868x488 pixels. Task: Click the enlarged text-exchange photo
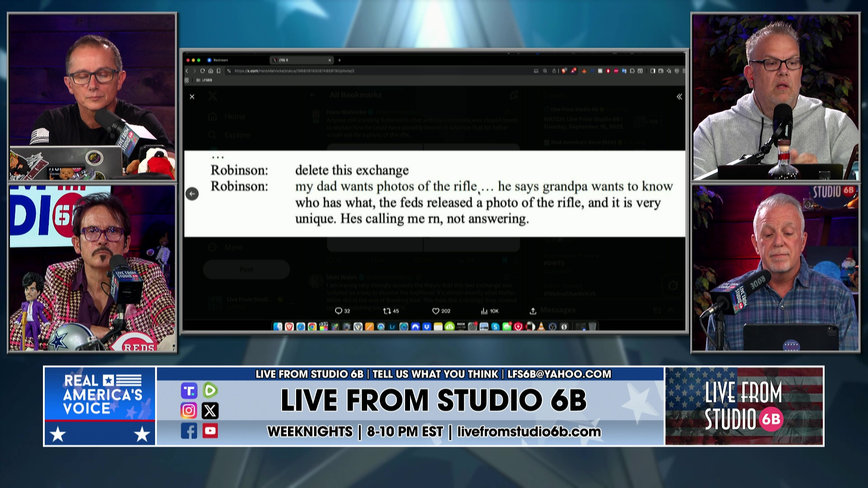tap(434, 194)
